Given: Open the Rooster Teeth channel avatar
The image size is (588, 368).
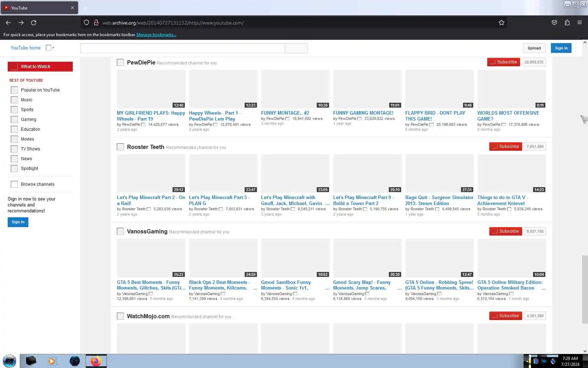Looking at the screenshot, I should coord(120,147).
